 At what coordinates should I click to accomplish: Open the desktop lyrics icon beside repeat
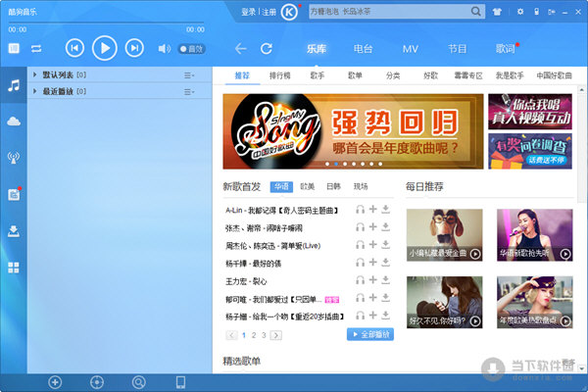pos(14,48)
